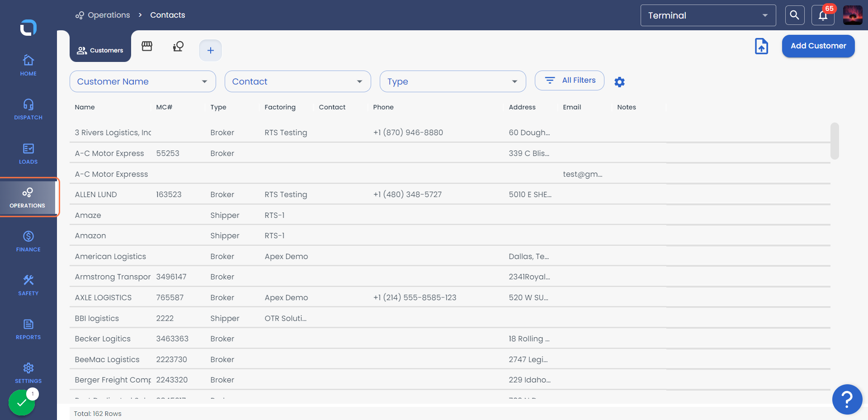Click the notification bell with 65 badge

click(x=823, y=15)
